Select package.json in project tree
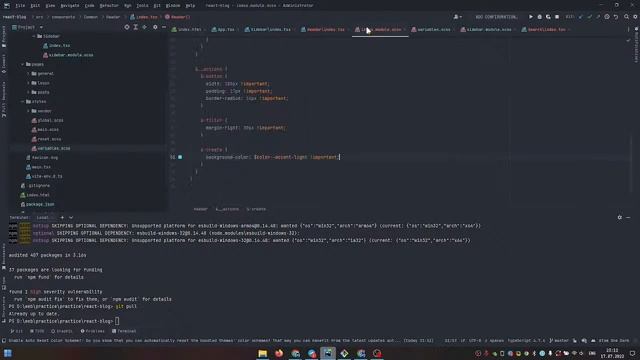 tap(38, 204)
